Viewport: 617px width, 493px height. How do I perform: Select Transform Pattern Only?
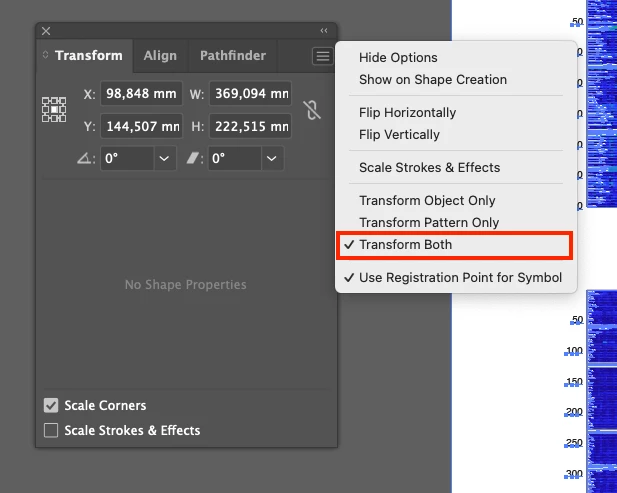pos(456,223)
